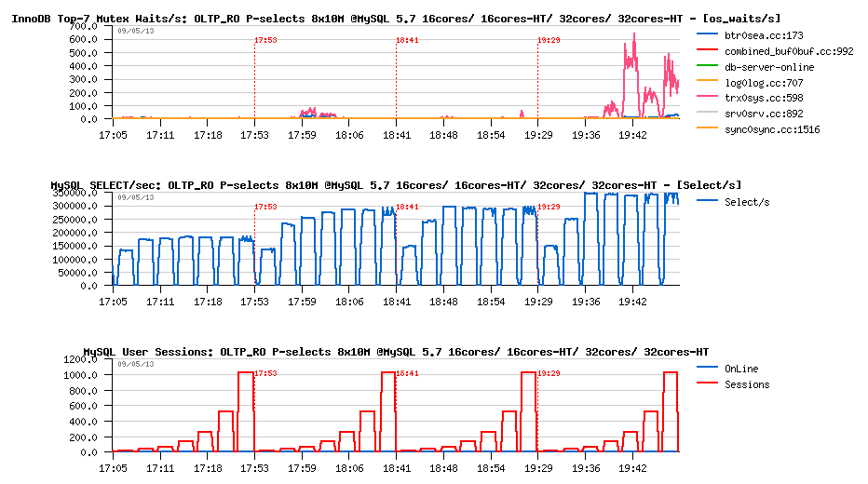Click the 17:53 marker in user sessions chart
Viewport: 868px width, 484px height.
click(265, 373)
